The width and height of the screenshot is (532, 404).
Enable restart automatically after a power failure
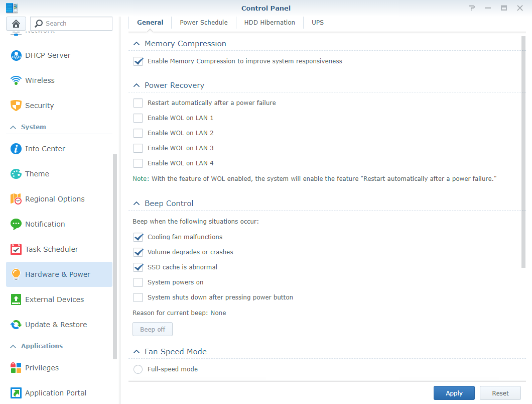pos(138,103)
